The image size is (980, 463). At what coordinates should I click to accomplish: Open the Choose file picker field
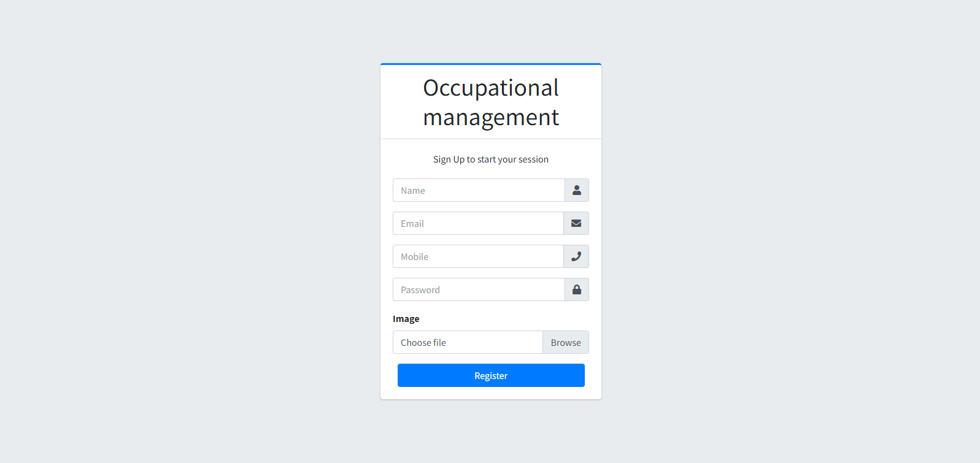point(468,342)
